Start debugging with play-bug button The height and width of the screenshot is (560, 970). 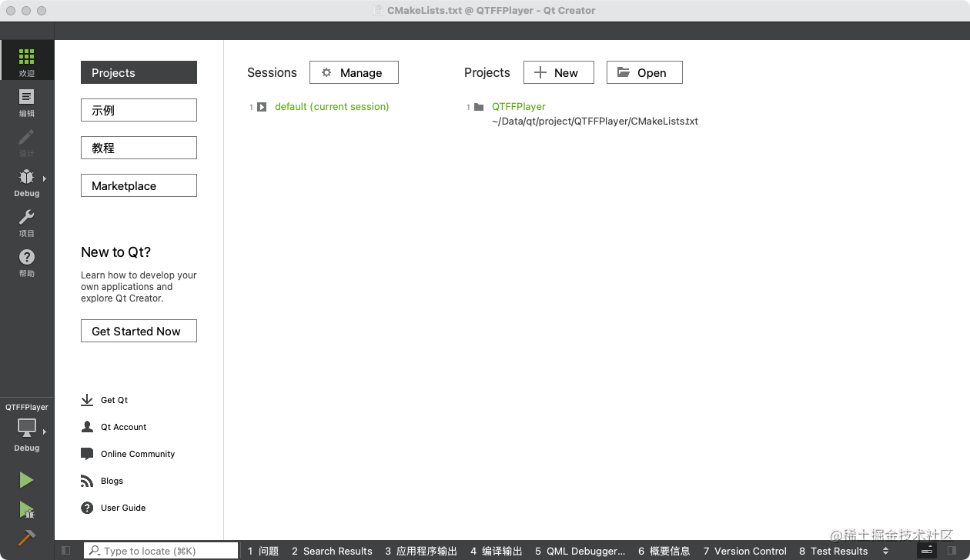[26, 509]
